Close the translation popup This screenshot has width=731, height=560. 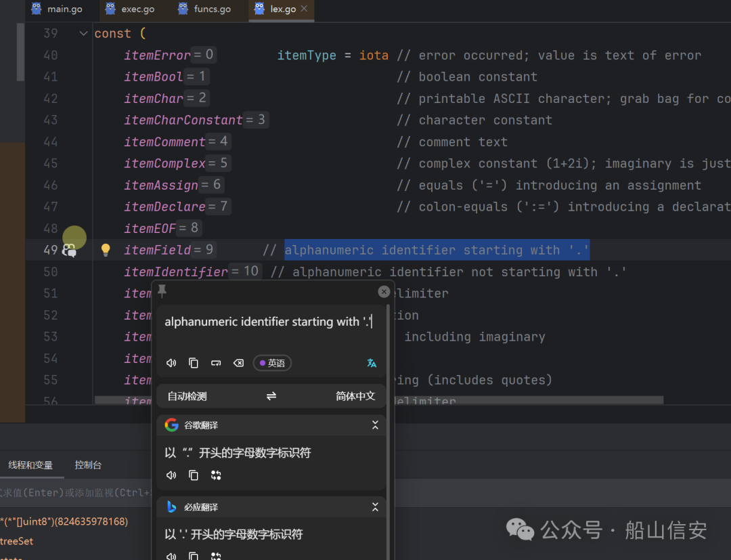[x=384, y=292]
